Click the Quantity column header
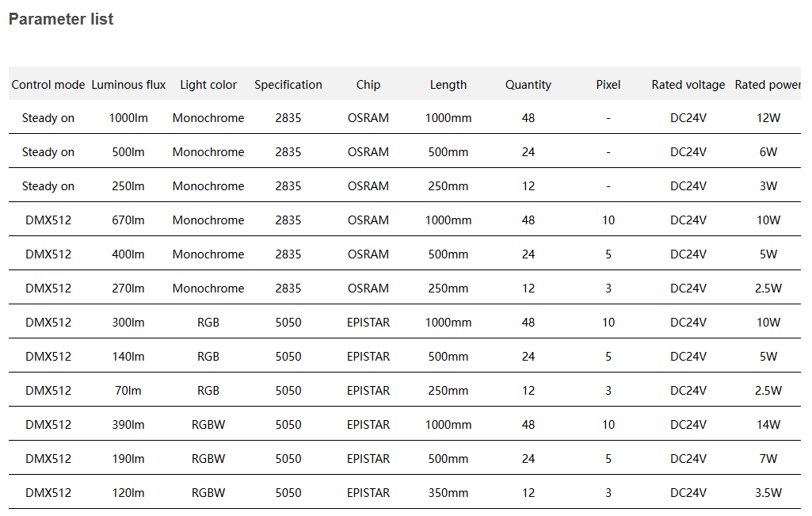The width and height of the screenshot is (812, 516). 528,85
